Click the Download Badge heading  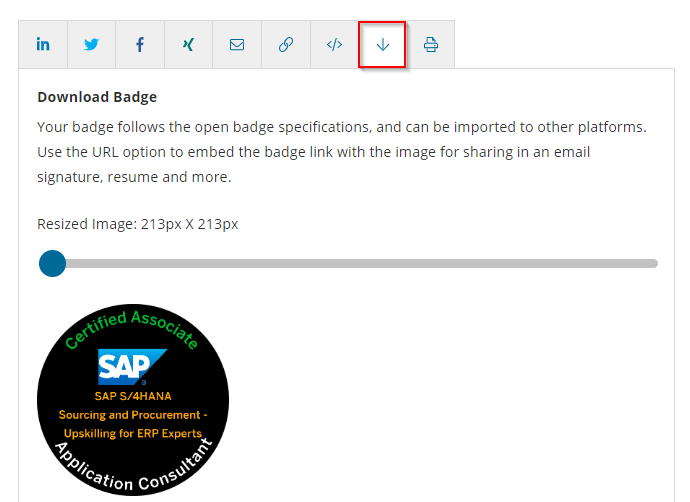point(97,98)
